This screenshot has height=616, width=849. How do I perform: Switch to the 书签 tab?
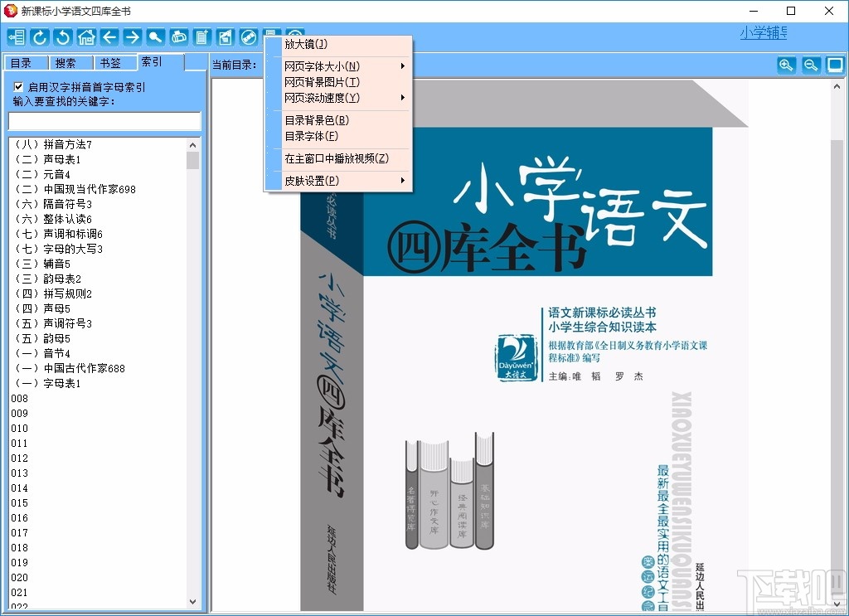[114, 63]
